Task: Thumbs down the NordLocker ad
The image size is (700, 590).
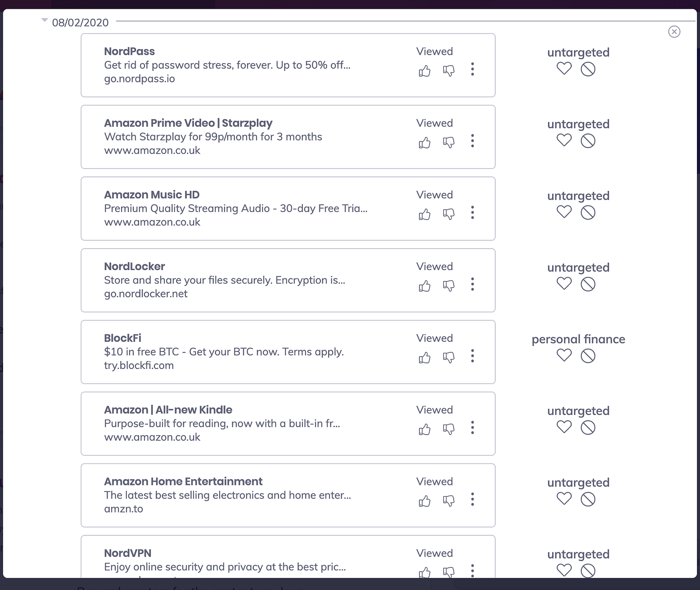Action: coord(448,286)
